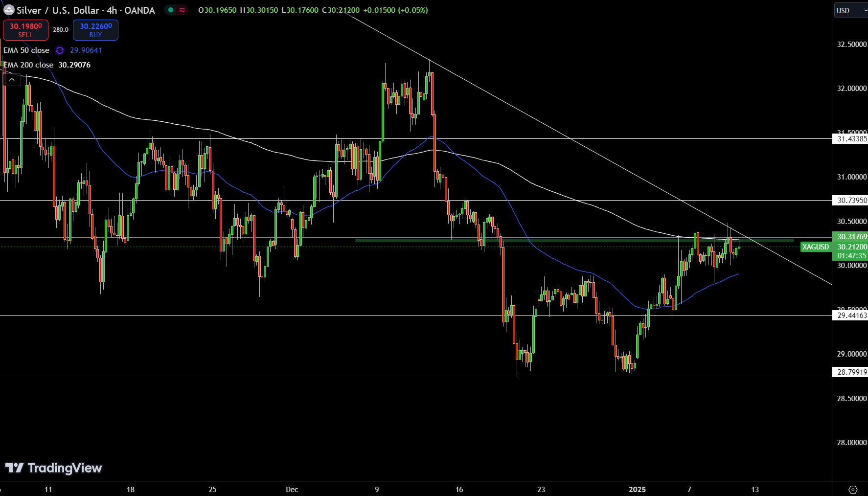Click the EMA 50 value 29.90641
This screenshot has height=496, width=868.
[x=86, y=50]
